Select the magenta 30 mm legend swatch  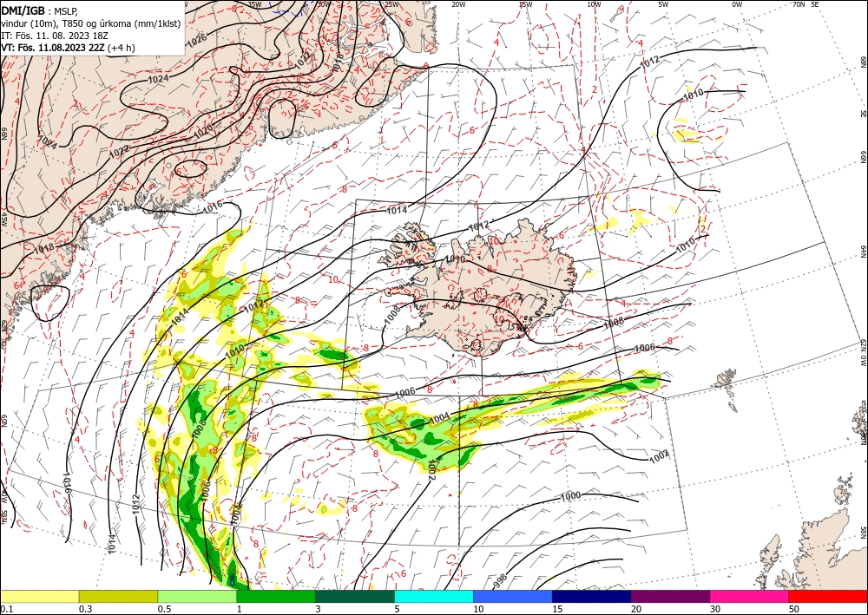pos(750,596)
